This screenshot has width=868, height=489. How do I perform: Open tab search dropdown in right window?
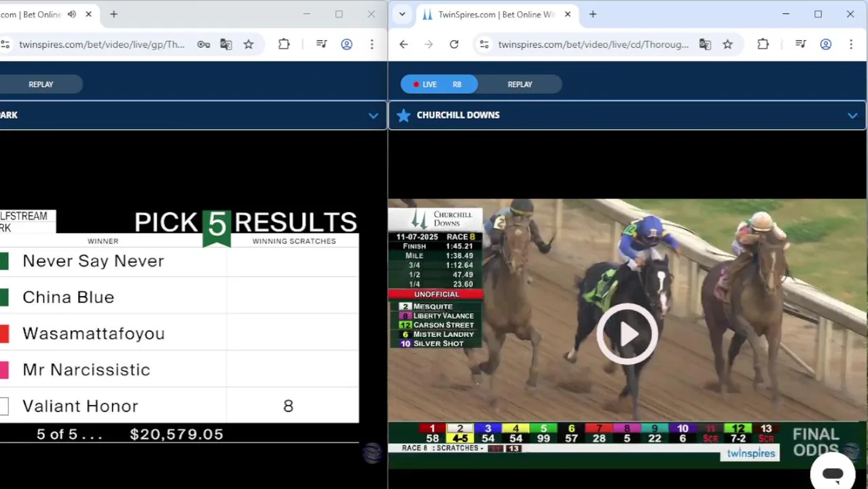click(x=402, y=14)
